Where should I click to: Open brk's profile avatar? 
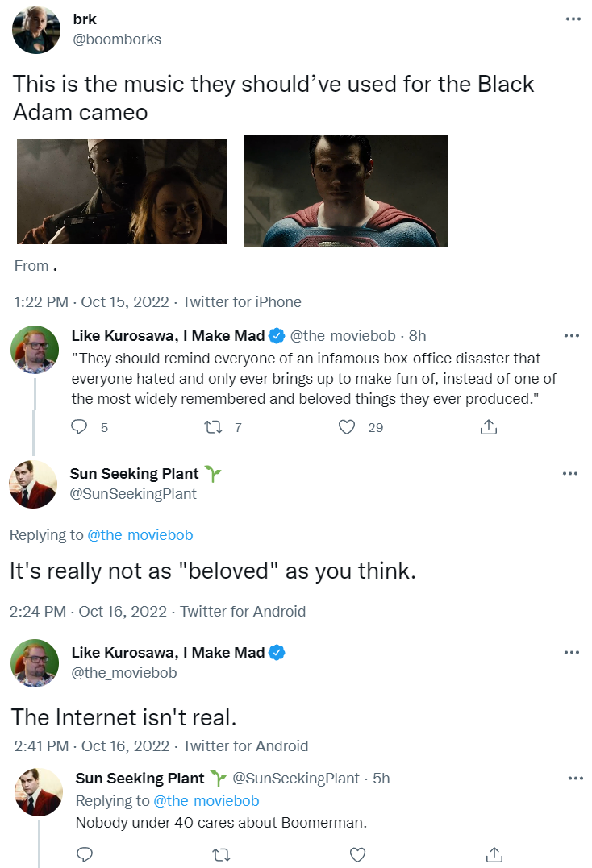[x=36, y=30]
